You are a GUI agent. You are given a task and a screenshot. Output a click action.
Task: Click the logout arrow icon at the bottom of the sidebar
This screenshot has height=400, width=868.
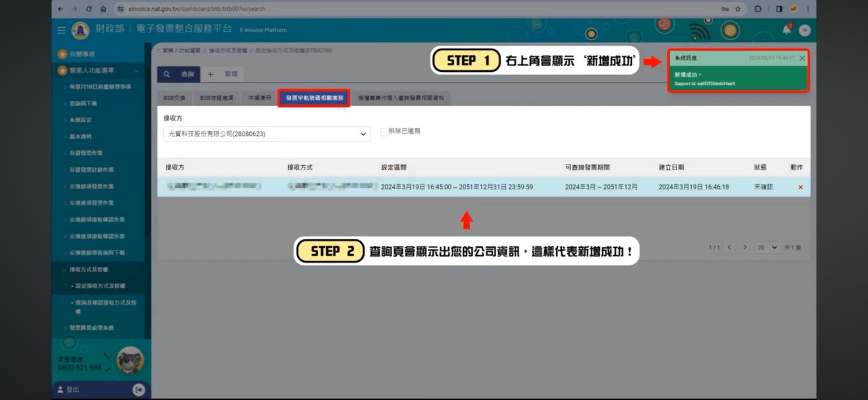(138, 390)
